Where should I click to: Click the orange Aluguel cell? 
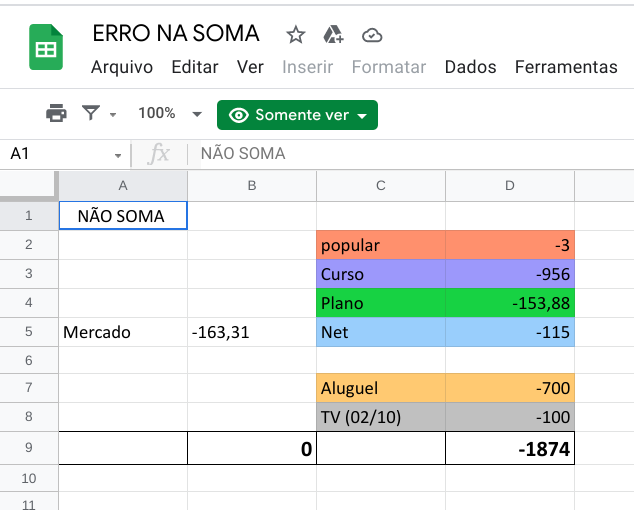click(x=380, y=389)
